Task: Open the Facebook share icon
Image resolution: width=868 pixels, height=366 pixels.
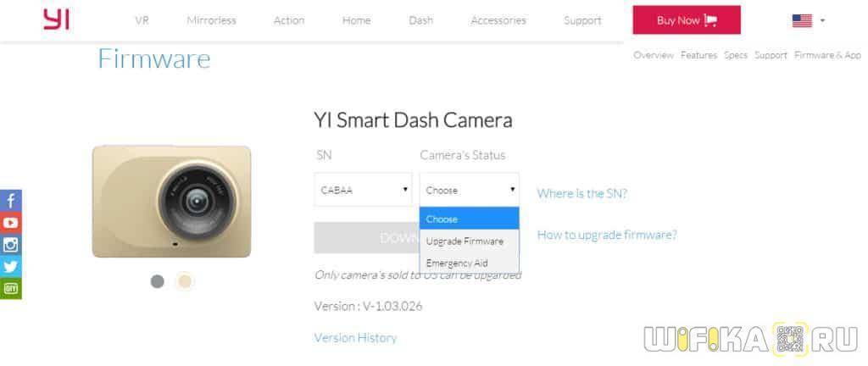Action: pos(11,201)
